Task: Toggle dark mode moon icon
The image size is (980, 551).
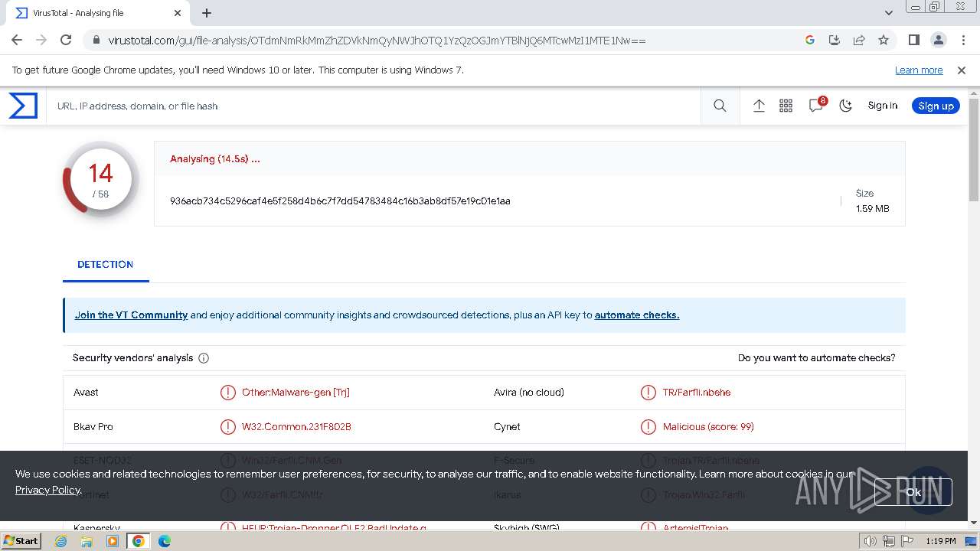Action: click(846, 106)
